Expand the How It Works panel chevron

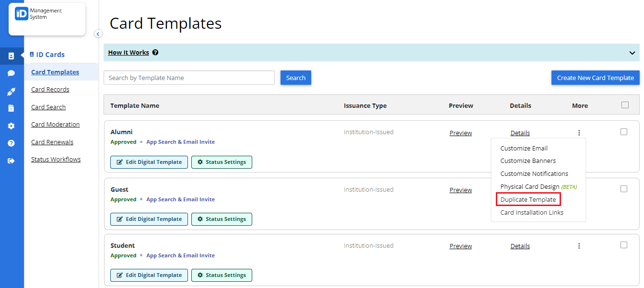pos(632,53)
